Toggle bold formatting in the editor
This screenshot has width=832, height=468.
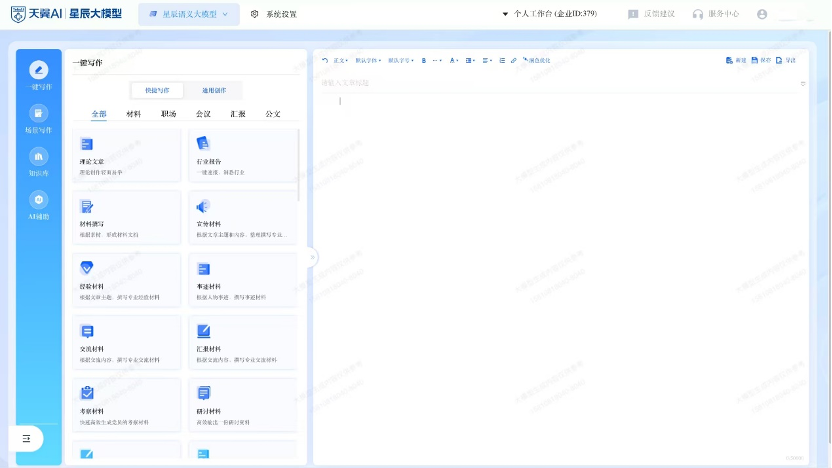424,60
